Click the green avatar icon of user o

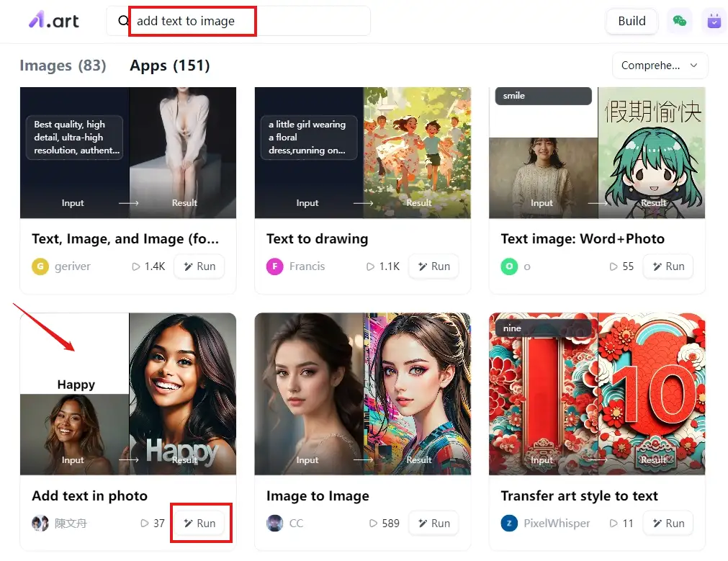[509, 266]
